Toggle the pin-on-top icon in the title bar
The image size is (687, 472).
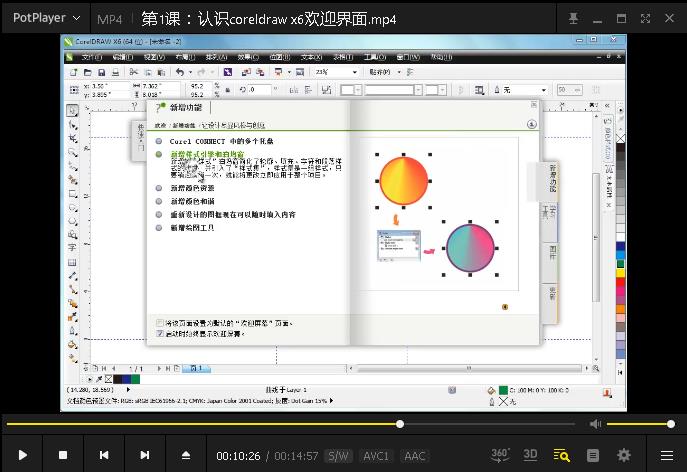[573, 18]
